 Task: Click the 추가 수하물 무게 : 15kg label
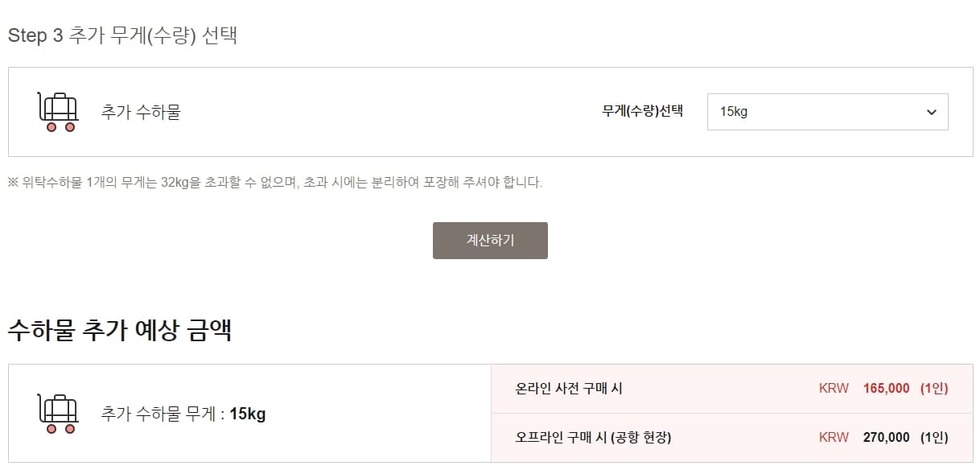click(x=185, y=414)
